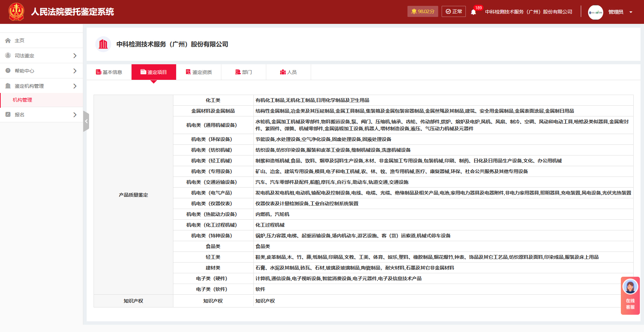
Task: Click the 部门 tab icon
Action: (x=238, y=72)
